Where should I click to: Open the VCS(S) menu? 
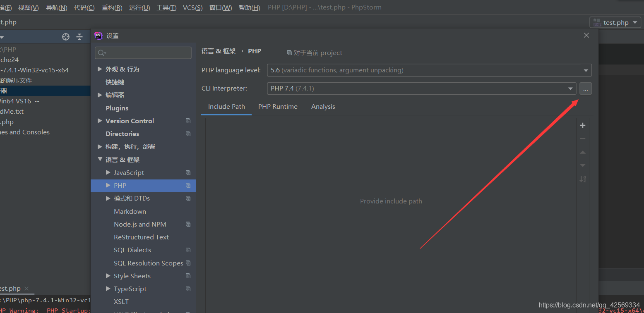[193, 7]
